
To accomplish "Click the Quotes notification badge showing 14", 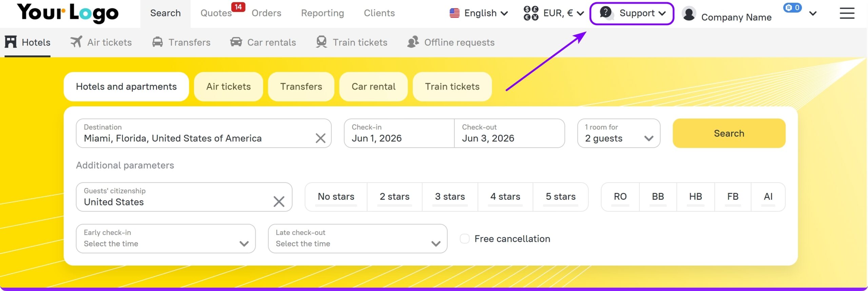I will coord(238,7).
